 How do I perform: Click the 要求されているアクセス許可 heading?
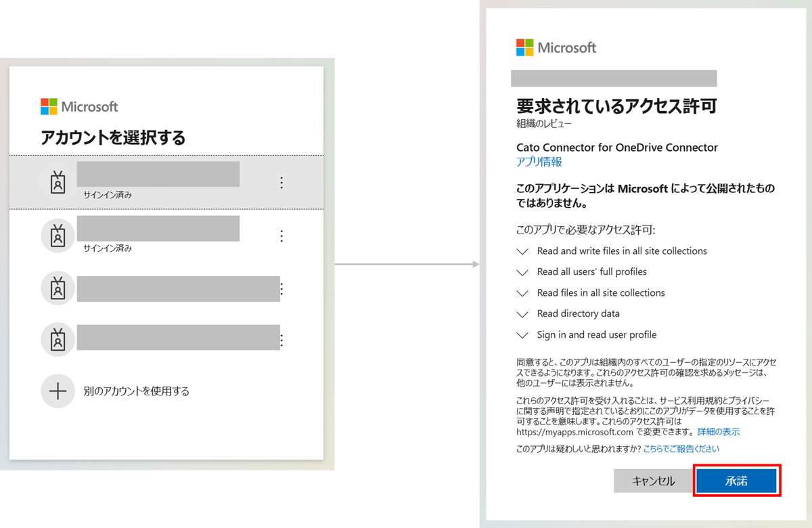tap(616, 106)
